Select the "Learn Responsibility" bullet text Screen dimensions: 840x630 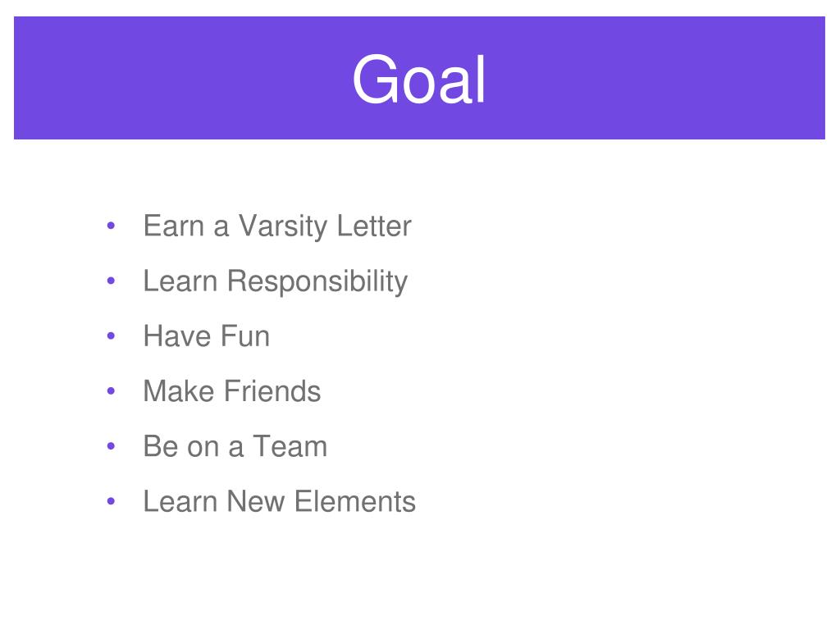click(276, 281)
